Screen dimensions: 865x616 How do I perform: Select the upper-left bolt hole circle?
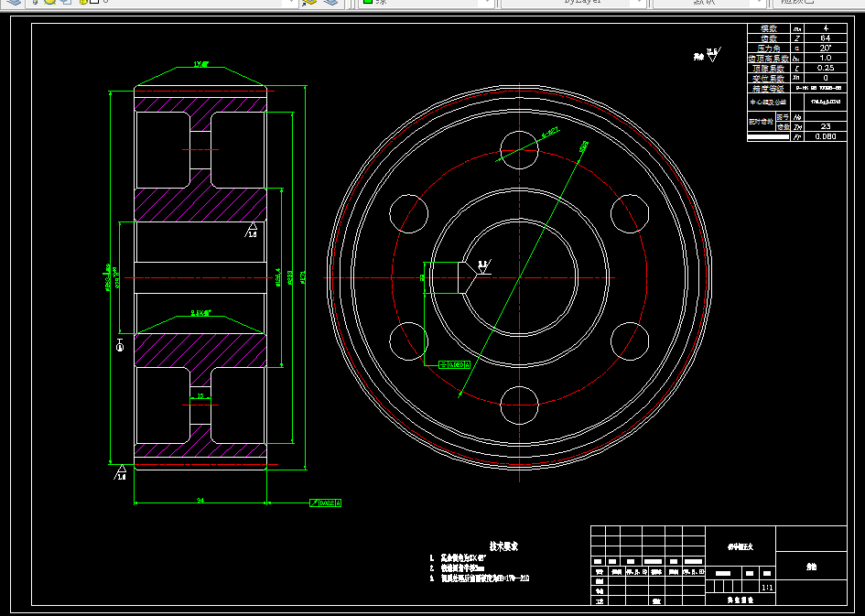(x=409, y=213)
